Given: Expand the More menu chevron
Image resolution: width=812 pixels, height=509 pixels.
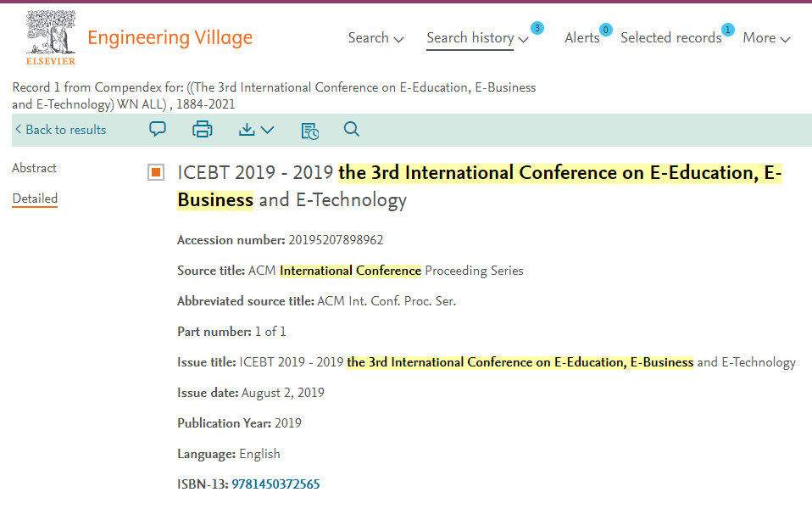Looking at the screenshot, I should (x=785, y=39).
